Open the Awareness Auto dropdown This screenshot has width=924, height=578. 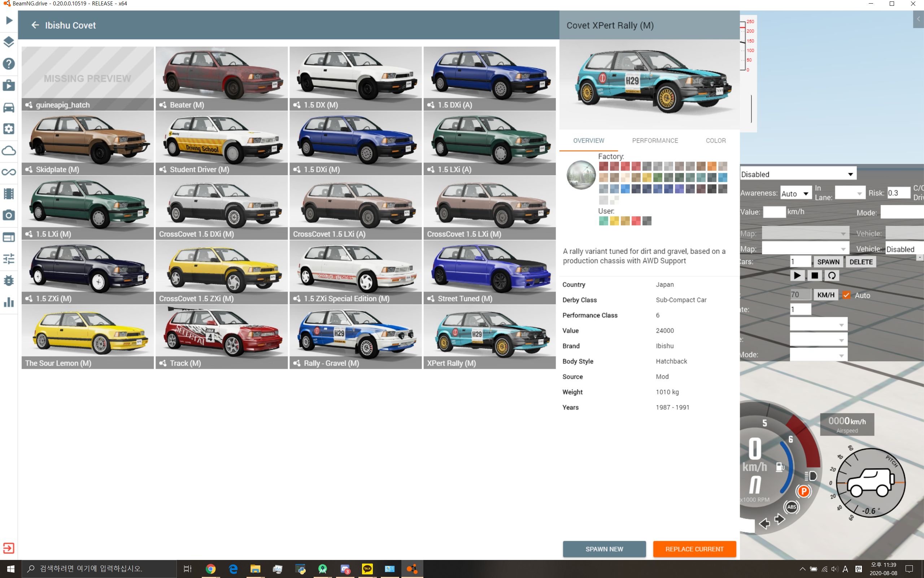pos(796,193)
